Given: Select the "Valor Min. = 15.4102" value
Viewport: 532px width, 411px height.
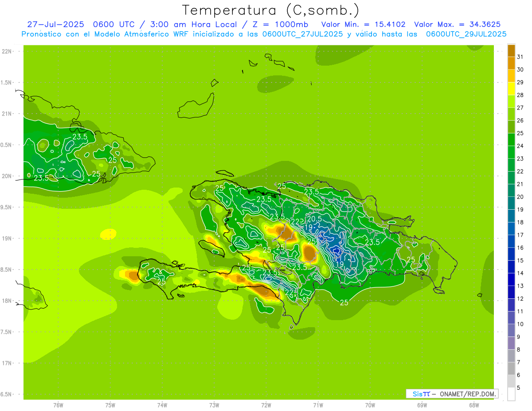Looking at the screenshot, I should pyautogui.click(x=363, y=24).
